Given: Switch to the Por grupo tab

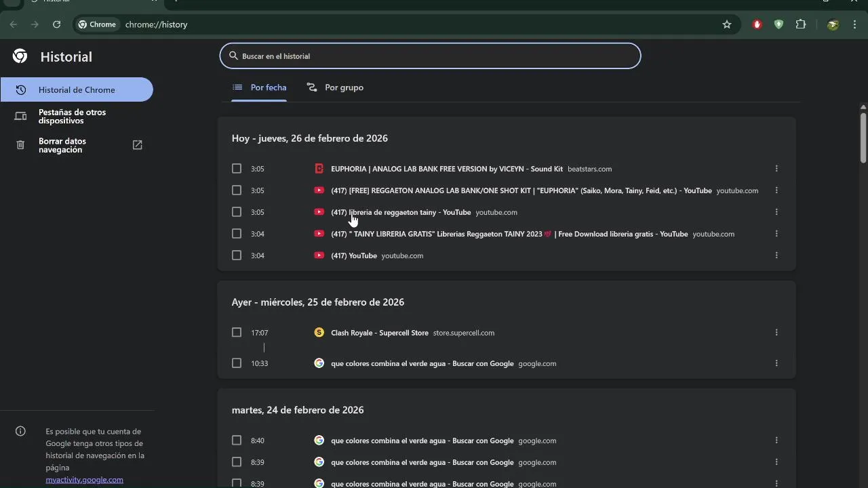Looking at the screenshot, I should pyautogui.click(x=336, y=87).
